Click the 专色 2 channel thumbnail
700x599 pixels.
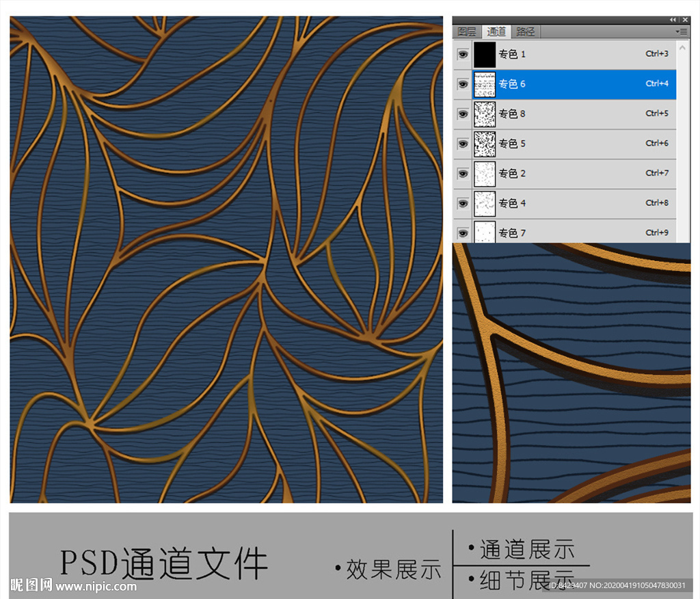pos(485,174)
